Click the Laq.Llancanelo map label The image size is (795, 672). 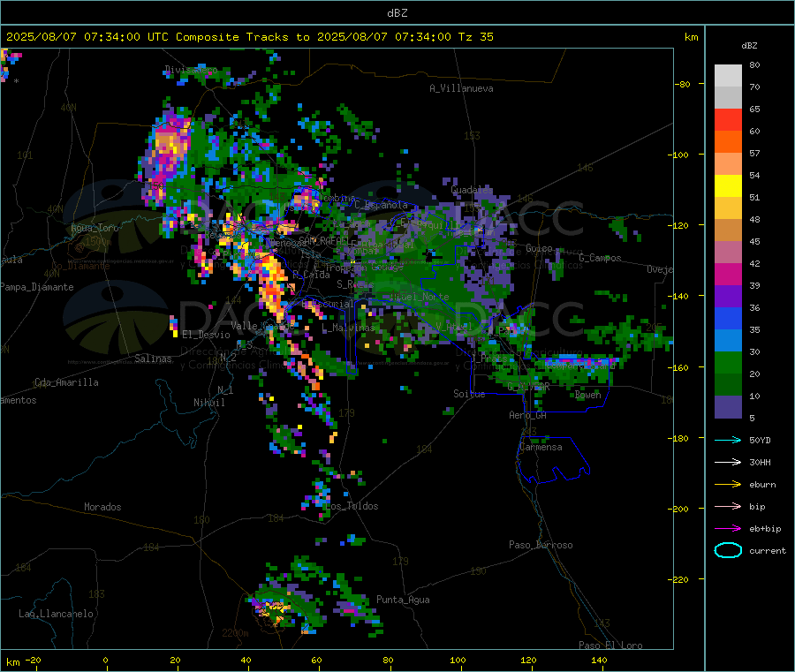coord(56,614)
